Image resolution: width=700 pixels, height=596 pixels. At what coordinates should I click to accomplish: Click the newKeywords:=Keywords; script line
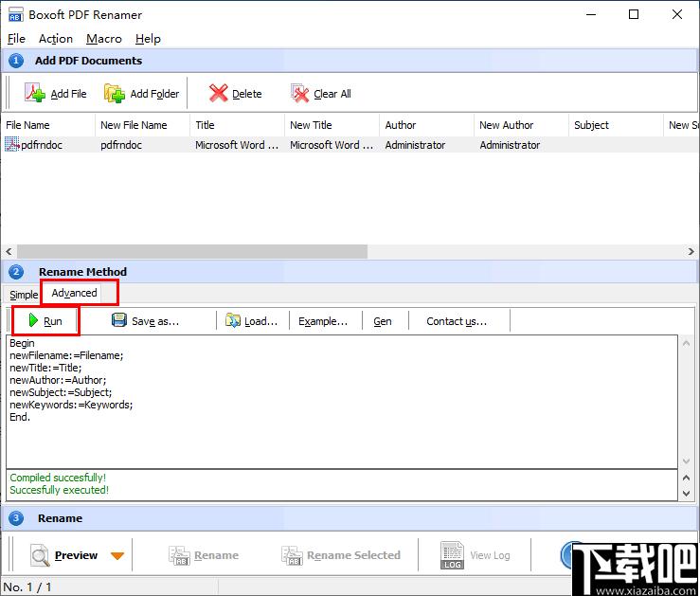71,405
